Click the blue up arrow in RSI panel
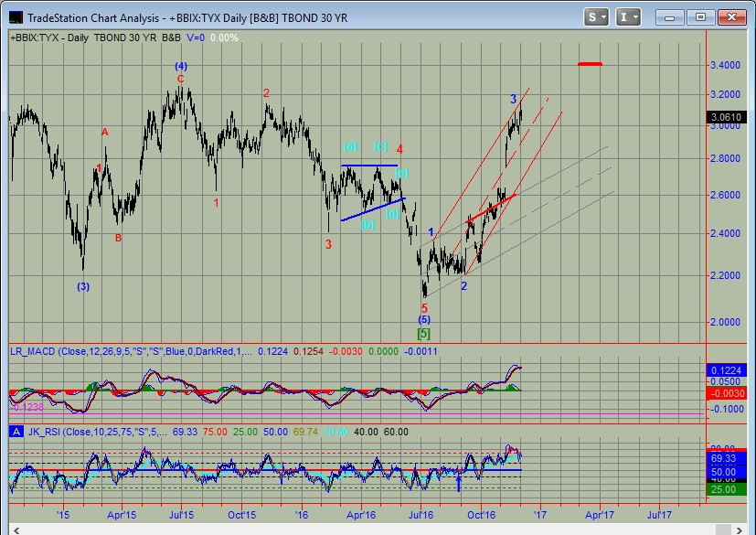The image size is (756, 535). click(459, 483)
